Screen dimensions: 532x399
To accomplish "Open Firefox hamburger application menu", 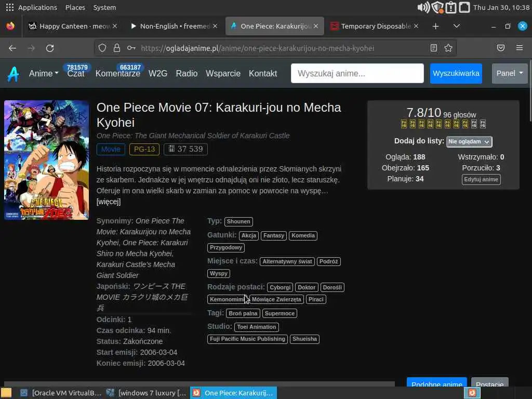I will 520,48.
